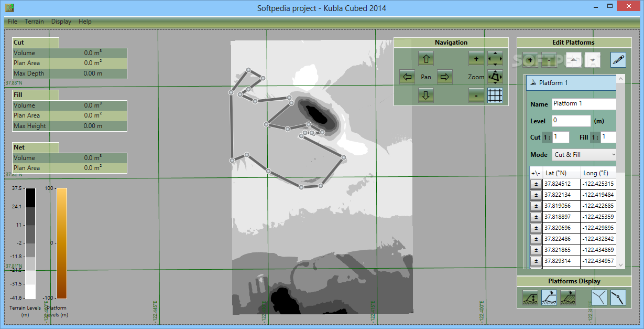Toggle the cut slope display icon

click(x=549, y=298)
